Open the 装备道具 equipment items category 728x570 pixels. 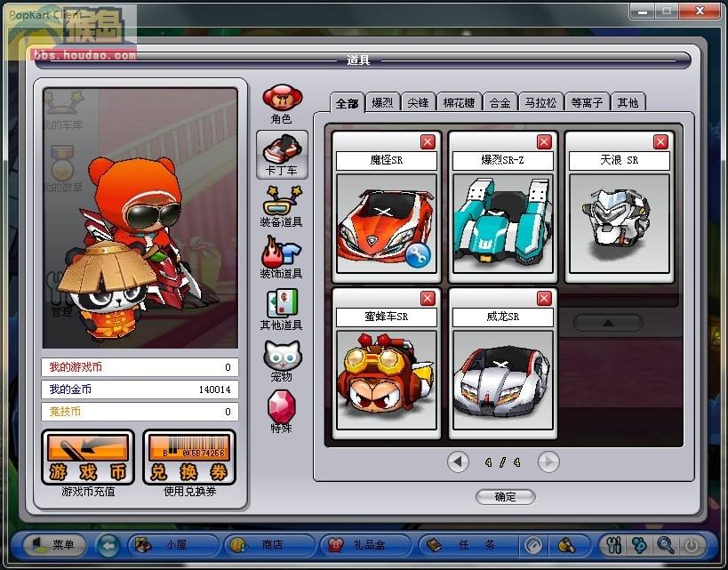tap(282, 206)
